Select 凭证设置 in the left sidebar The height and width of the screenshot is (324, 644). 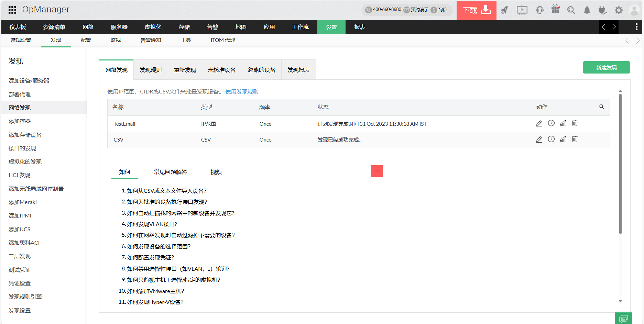point(20,283)
